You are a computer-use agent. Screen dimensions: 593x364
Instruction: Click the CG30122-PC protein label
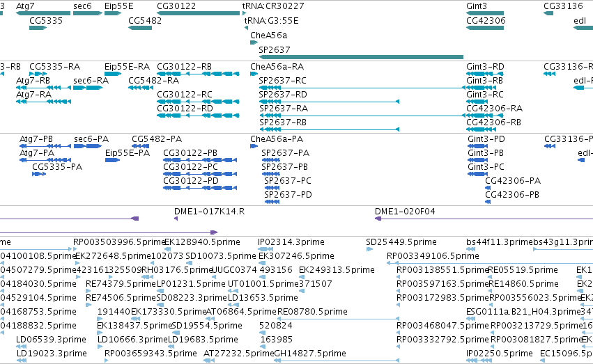pyautogui.click(x=191, y=167)
